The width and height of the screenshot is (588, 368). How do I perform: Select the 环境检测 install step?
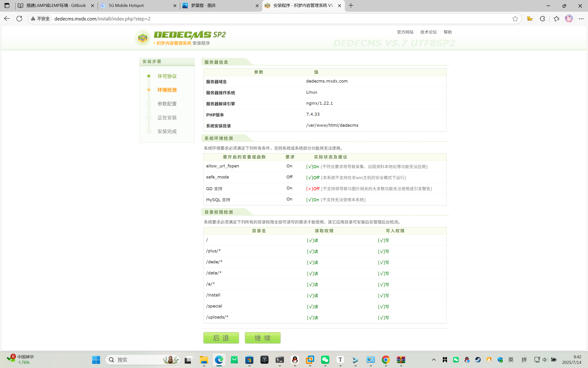pyautogui.click(x=167, y=90)
